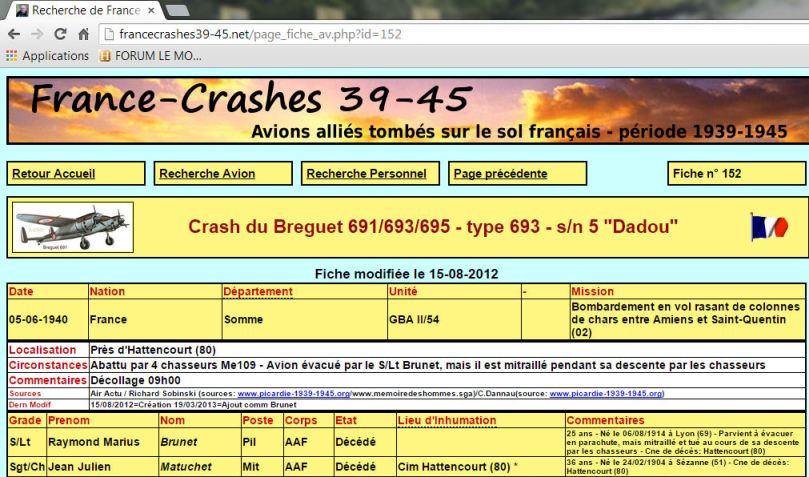Screen dimensions: 809x477
Task: Click the Breguet 691 aircraft thumbnail
Action: 73,227
